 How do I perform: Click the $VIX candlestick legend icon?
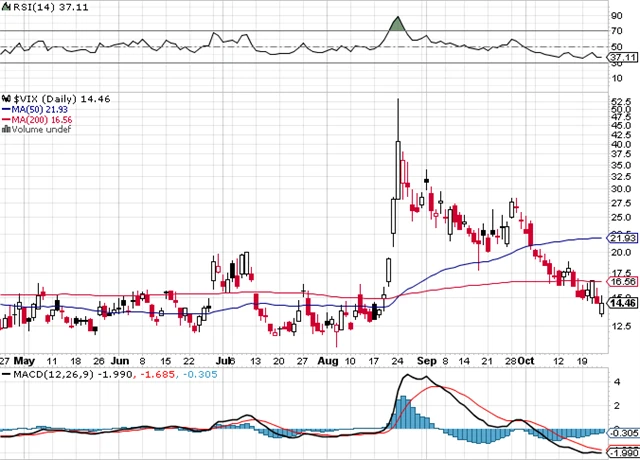(4, 101)
